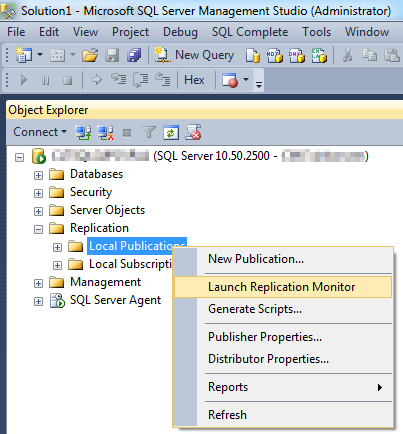403x434 pixels.
Task: Expand the Security folder
Action: point(39,193)
